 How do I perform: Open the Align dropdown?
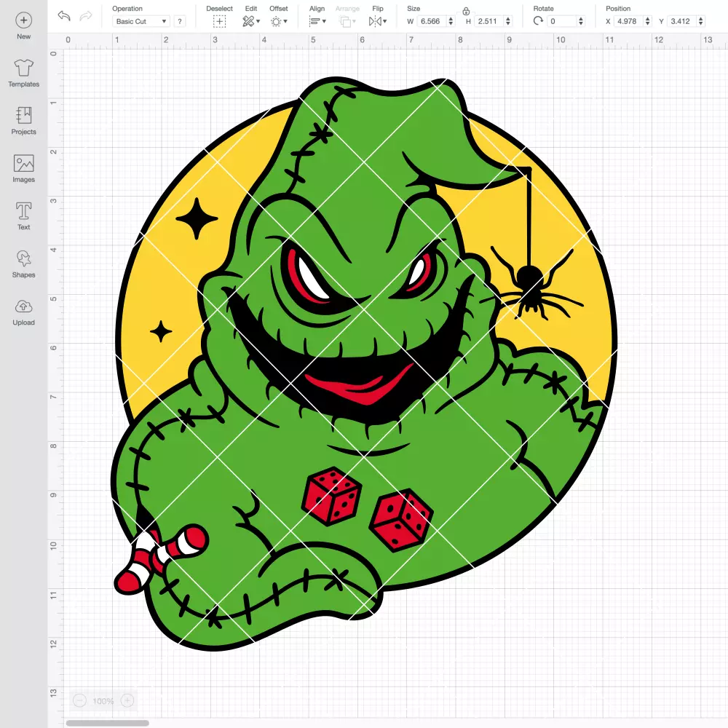click(x=317, y=21)
